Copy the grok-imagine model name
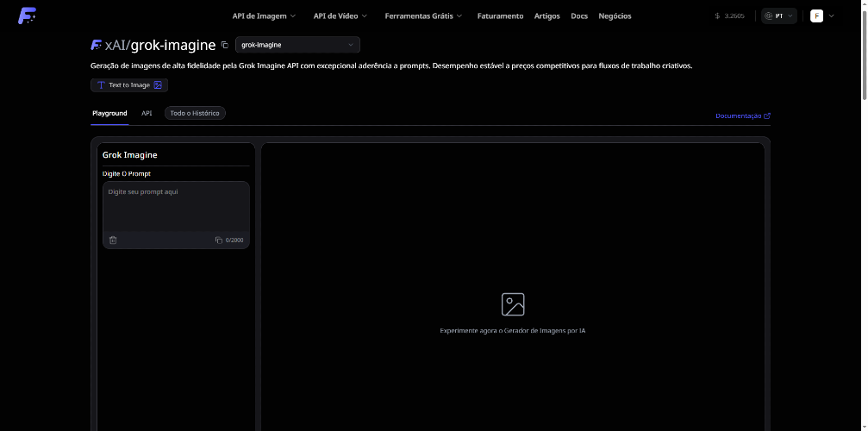The width and height of the screenshot is (868, 431). pos(225,45)
